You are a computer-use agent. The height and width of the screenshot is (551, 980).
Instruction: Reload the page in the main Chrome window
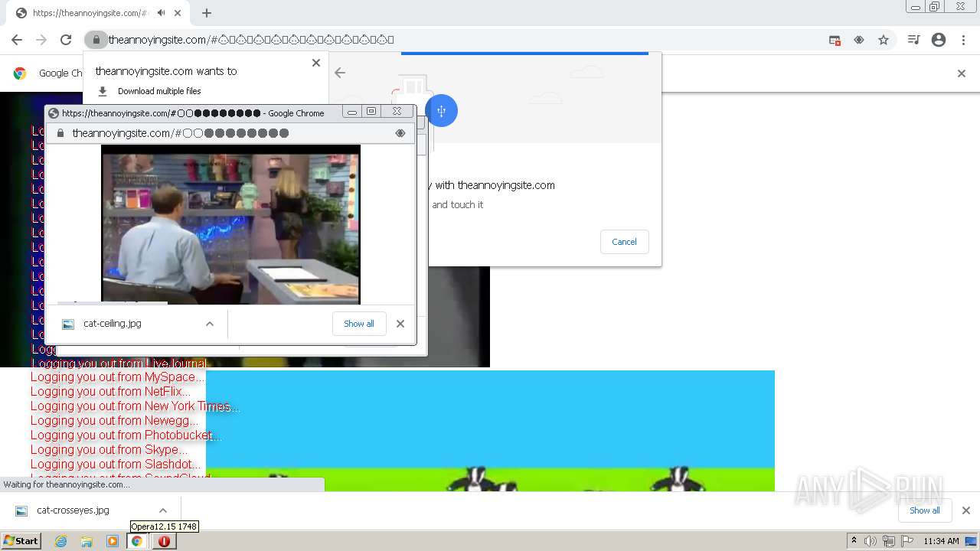click(66, 40)
